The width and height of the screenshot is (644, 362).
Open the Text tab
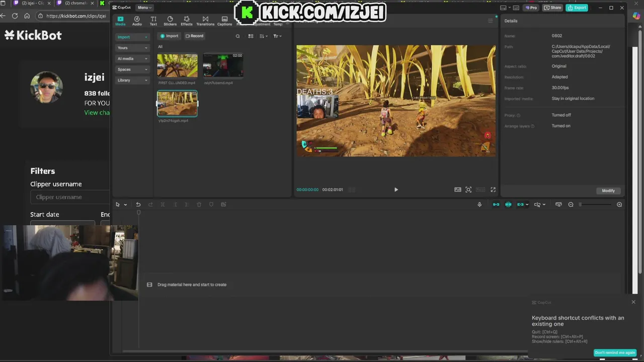coord(153,21)
